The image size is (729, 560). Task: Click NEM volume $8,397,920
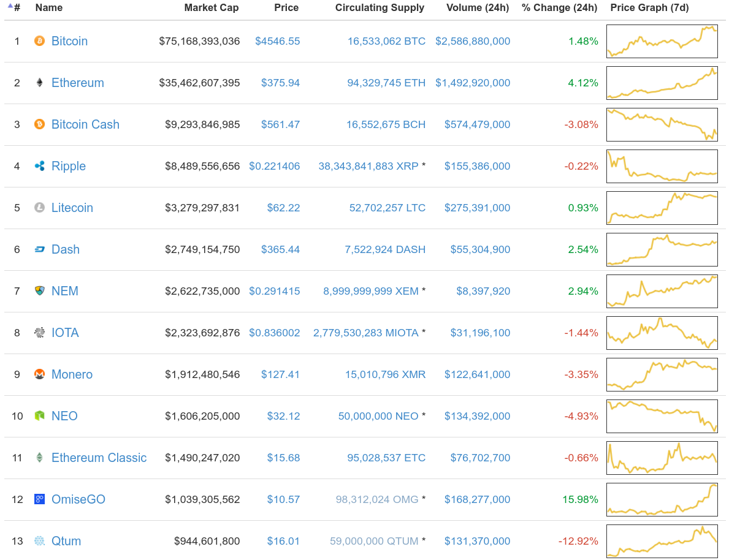point(483,291)
